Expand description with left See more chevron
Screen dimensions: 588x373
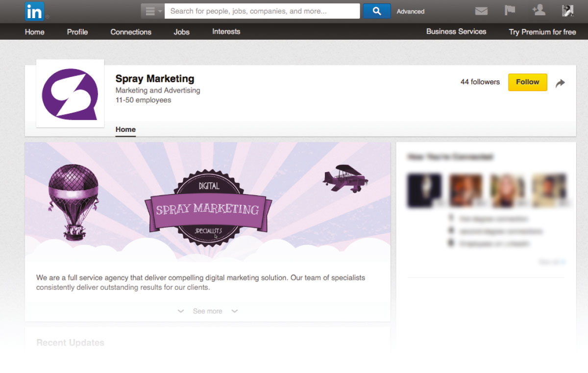click(x=181, y=311)
